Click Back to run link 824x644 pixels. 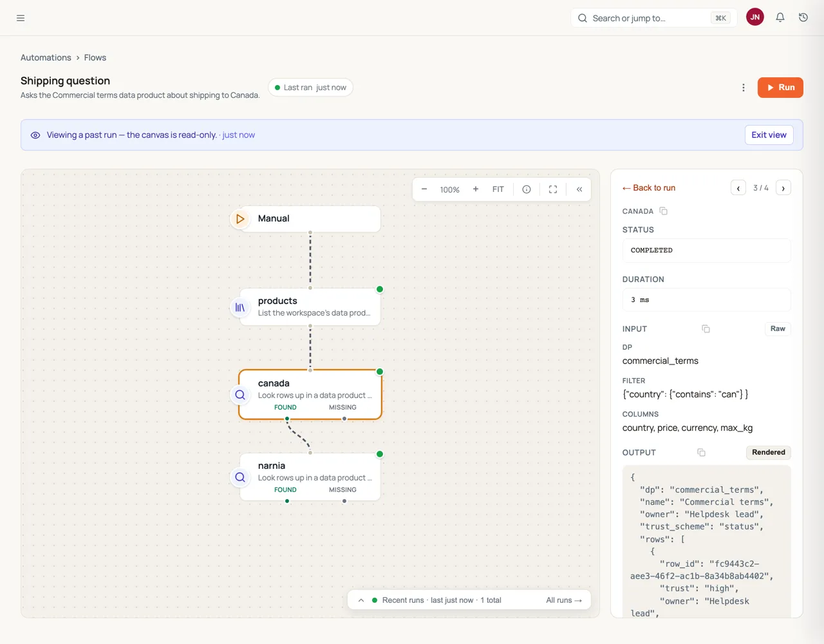tap(649, 188)
